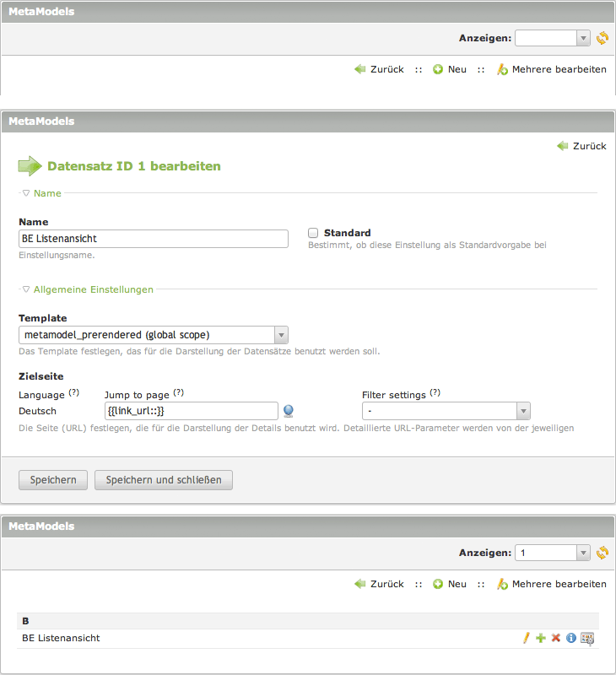
Task: Delete BE Listenansicht with red X icon
Action: (555, 638)
